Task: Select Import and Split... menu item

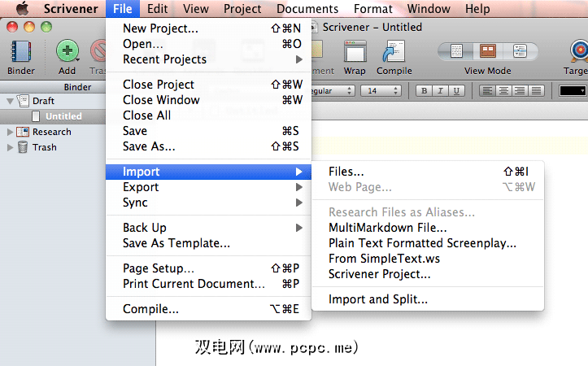Action: coord(378,299)
